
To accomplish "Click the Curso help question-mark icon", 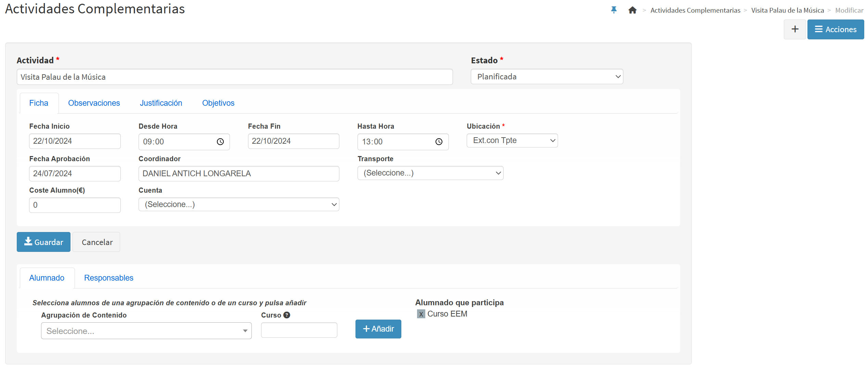I will tap(287, 315).
